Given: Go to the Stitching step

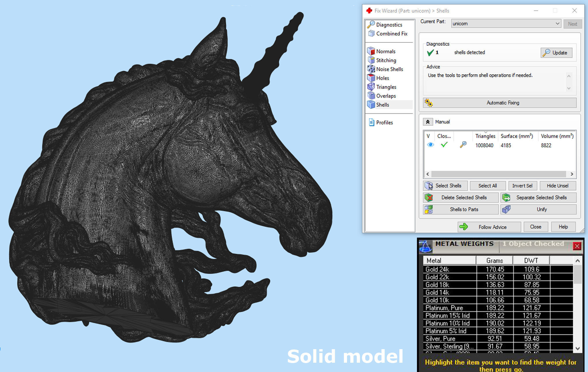Looking at the screenshot, I should [386, 60].
